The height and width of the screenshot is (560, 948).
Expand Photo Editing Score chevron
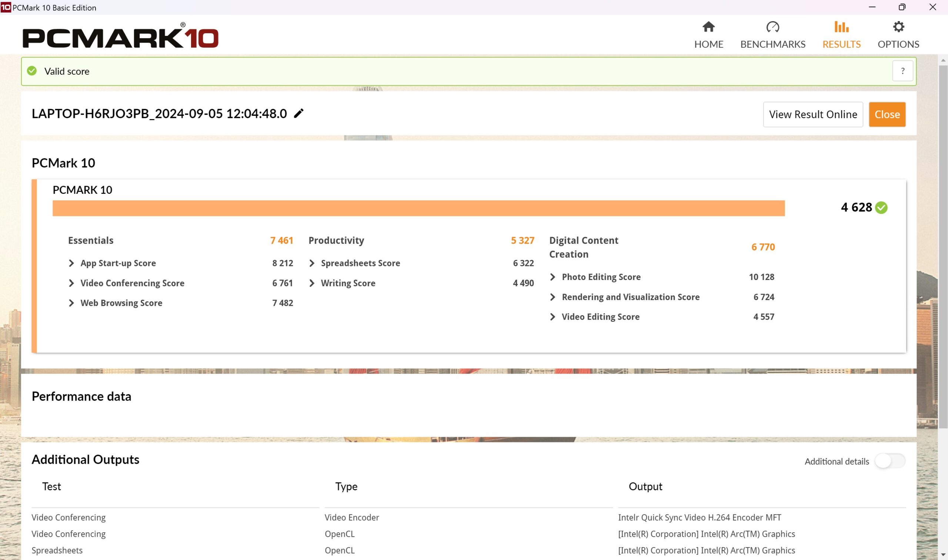[553, 277]
